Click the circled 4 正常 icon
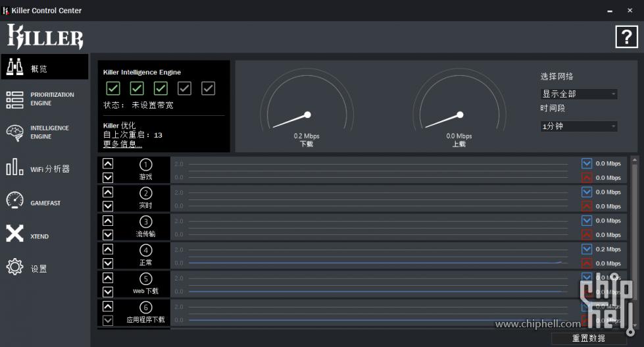 tap(146, 250)
